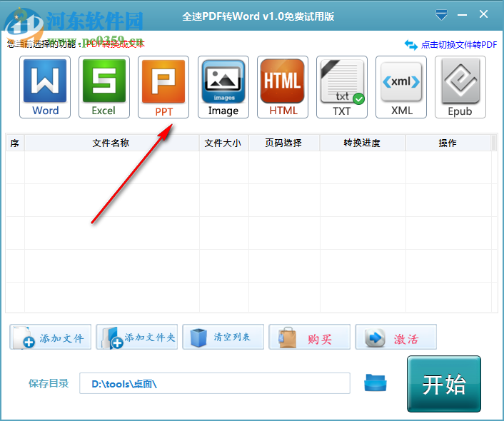Click the 文件大小 column header
Screen dimensions: 504x421
click(x=223, y=143)
